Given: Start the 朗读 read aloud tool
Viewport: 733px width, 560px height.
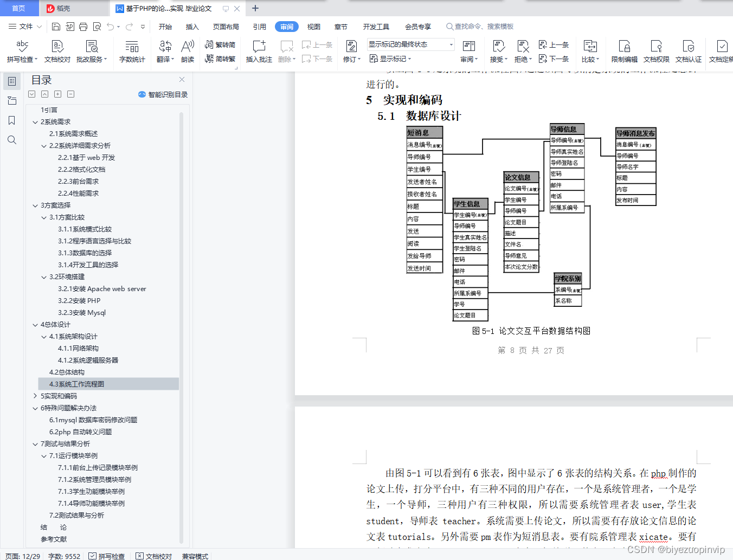Looking at the screenshot, I should [188, 52].
